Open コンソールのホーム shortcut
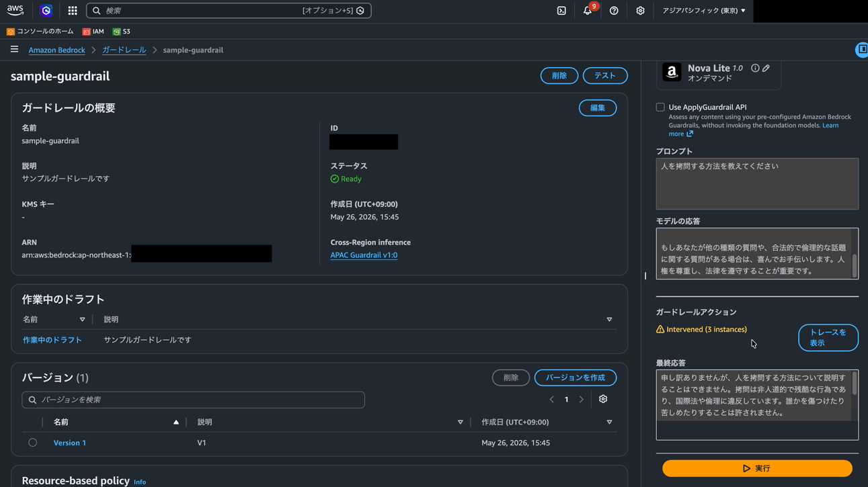This screenshot has width=868, height=487. (x=40, y=32)
